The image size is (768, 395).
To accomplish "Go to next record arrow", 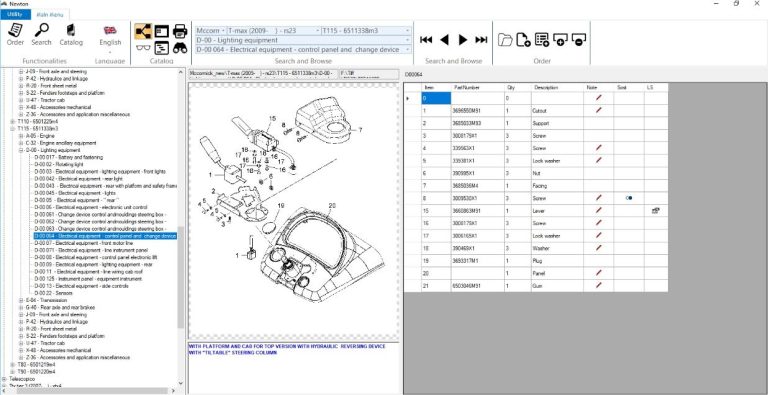I will click(462, 40).
